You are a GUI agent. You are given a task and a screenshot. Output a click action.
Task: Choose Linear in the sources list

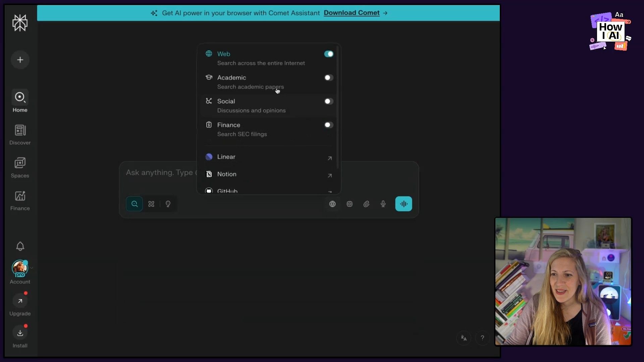point(269,157)
